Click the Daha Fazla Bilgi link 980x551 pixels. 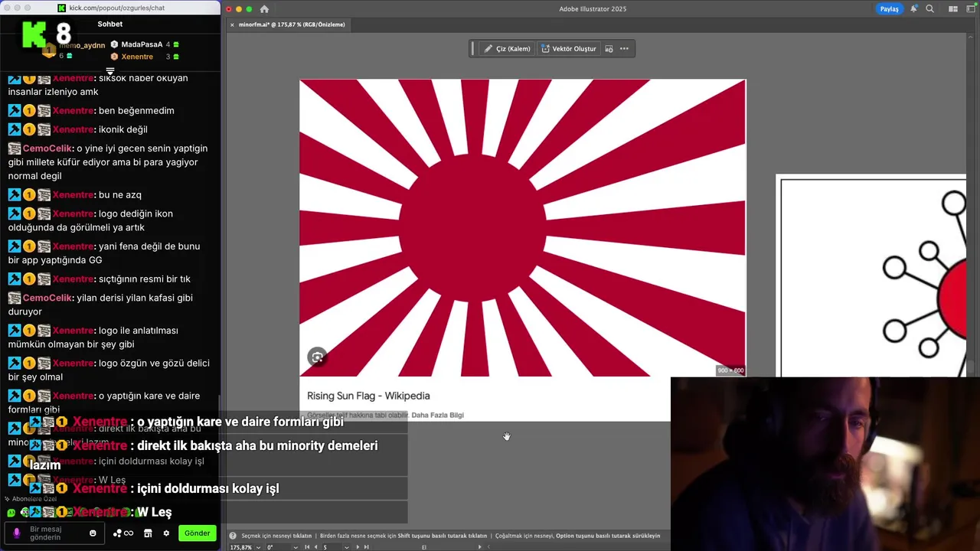[x=438, y=415]
